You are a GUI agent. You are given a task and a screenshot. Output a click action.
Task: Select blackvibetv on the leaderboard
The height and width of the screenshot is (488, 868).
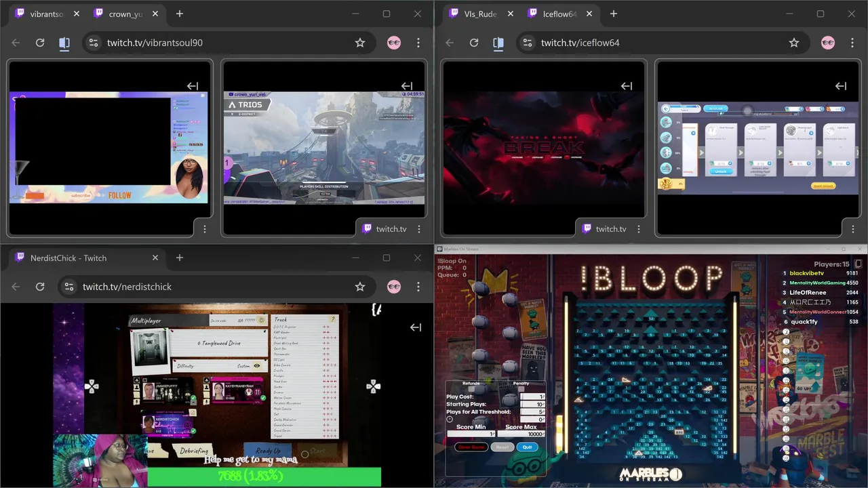(806, 273)
